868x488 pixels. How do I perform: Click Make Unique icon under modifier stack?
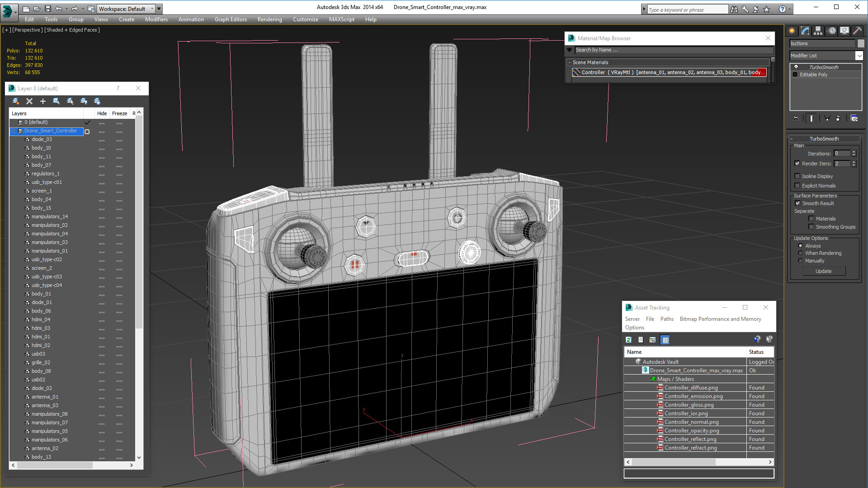[827, 118]
